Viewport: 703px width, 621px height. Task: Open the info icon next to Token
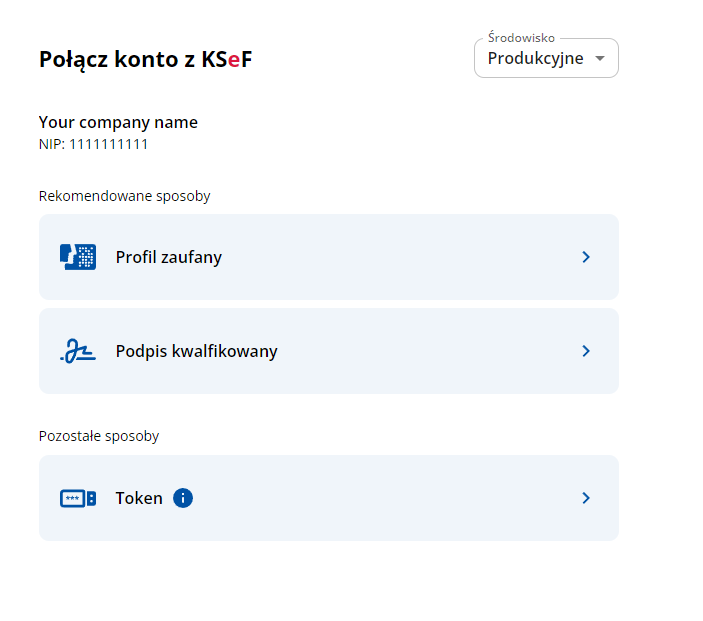tap(182, 498)
